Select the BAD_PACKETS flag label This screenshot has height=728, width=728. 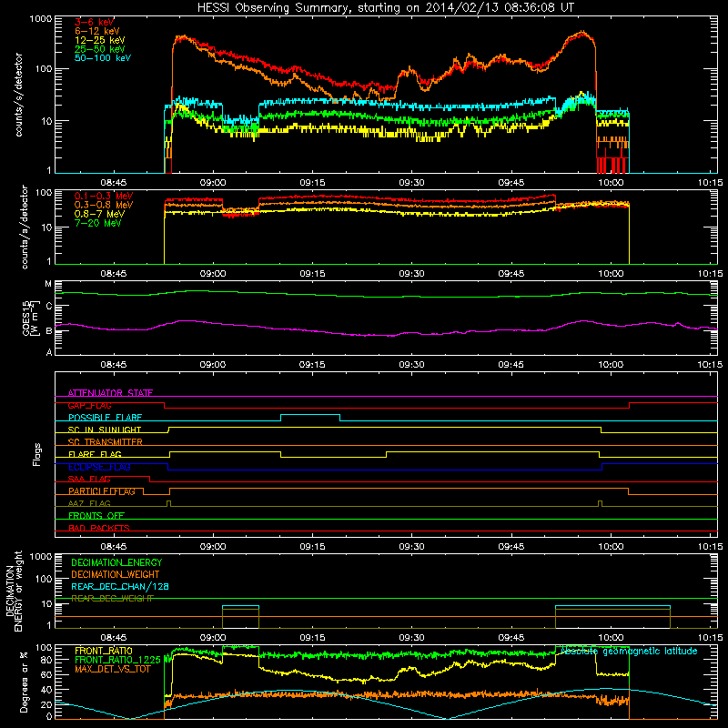[99, 528]
